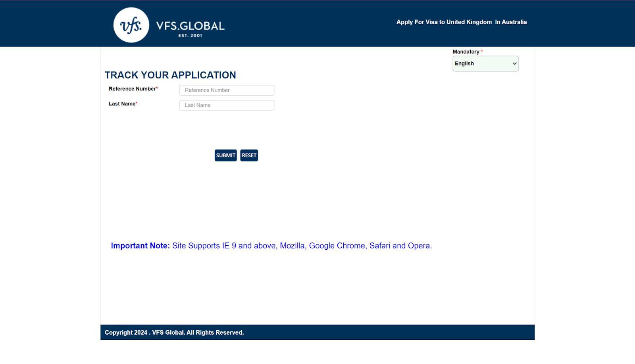Click the 'TRACK YOUR APPLICATION' heading
The image size is (635, 364).
pos(170,75)
